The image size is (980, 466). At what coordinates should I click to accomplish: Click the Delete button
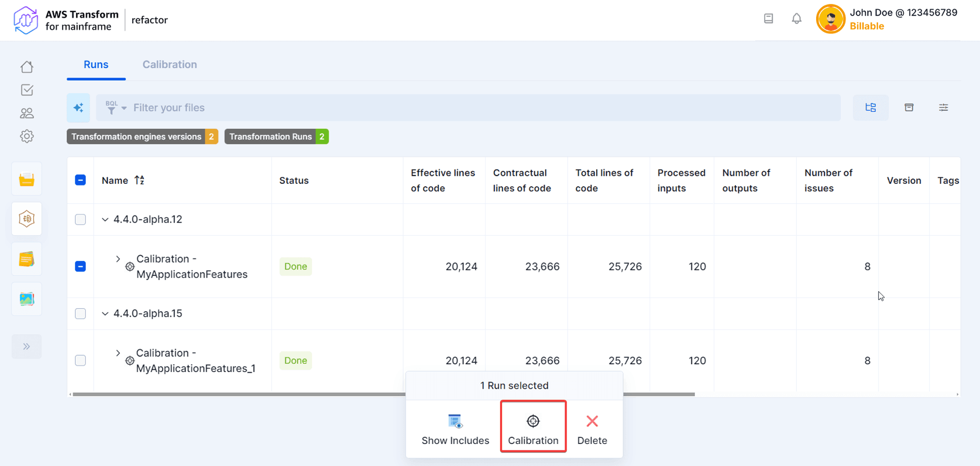click(x=592, y=429)
